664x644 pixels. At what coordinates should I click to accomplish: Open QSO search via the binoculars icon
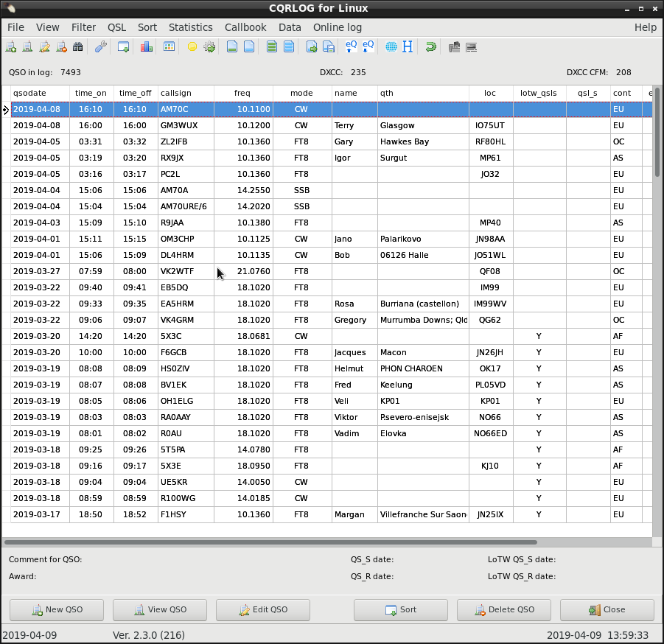tap(78, 46)
